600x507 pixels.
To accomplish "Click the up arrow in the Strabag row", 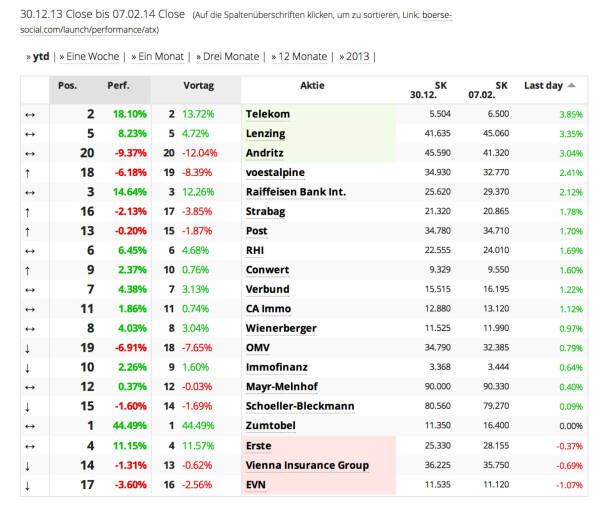I will click(27, 211).
